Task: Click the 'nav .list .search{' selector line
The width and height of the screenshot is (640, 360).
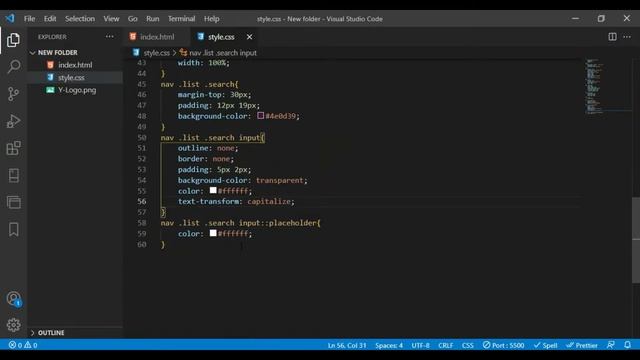Action: pyautogui.click(x=199, y=84)
